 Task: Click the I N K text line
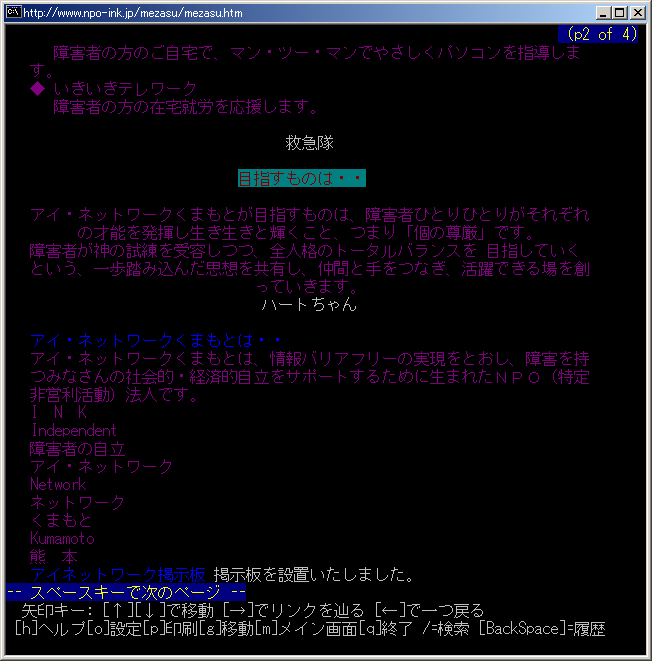click(59, 412)
